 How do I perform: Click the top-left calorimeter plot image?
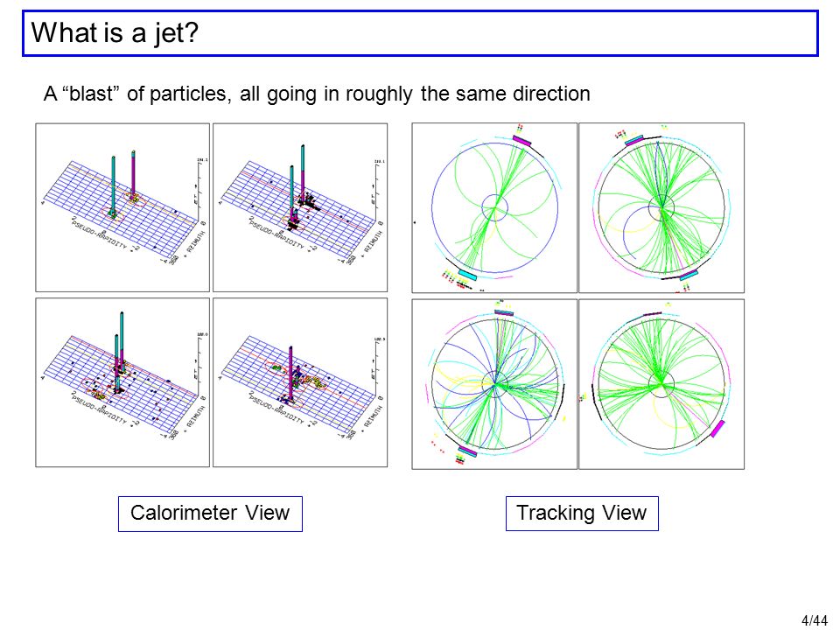(x=122, y=207)
